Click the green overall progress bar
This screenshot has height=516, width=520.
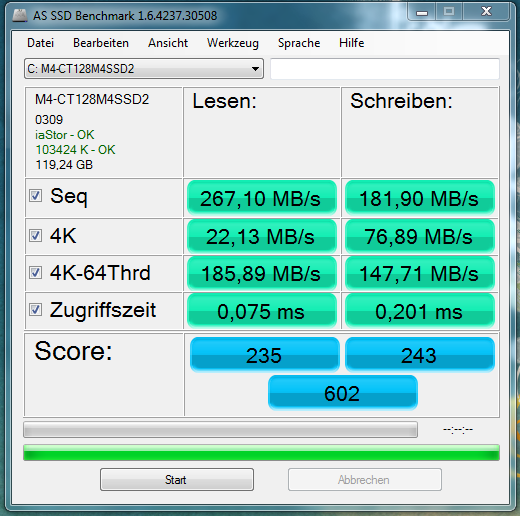point(261,453)
